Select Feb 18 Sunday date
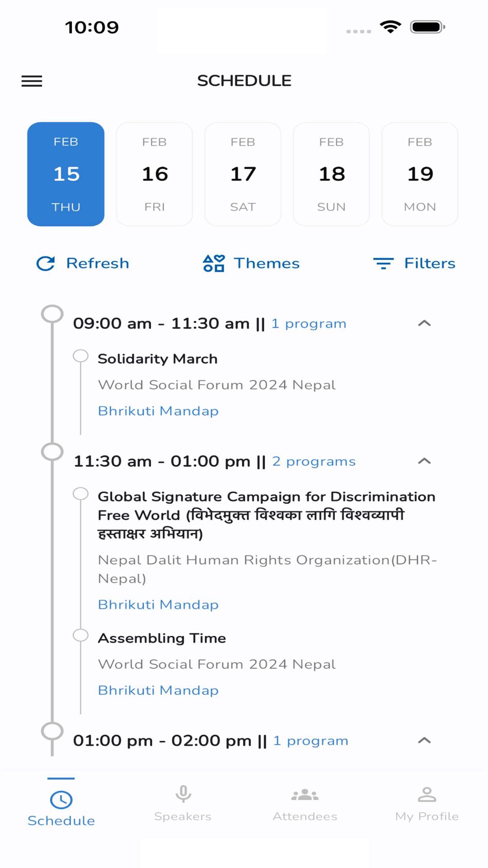 click(x=331, y=174)
